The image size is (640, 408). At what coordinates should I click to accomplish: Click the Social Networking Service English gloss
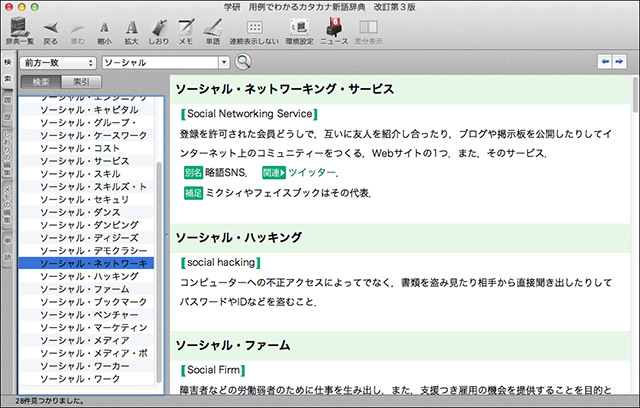(249, 114)
